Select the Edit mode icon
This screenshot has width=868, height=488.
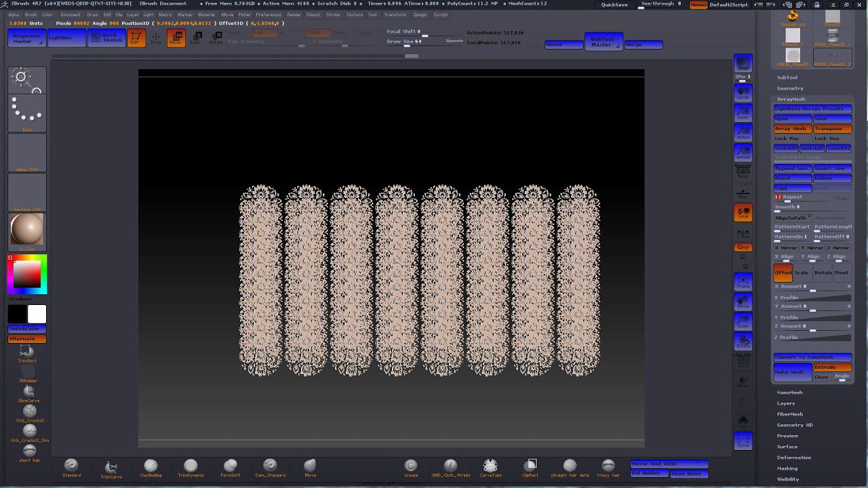pos(136,38)
